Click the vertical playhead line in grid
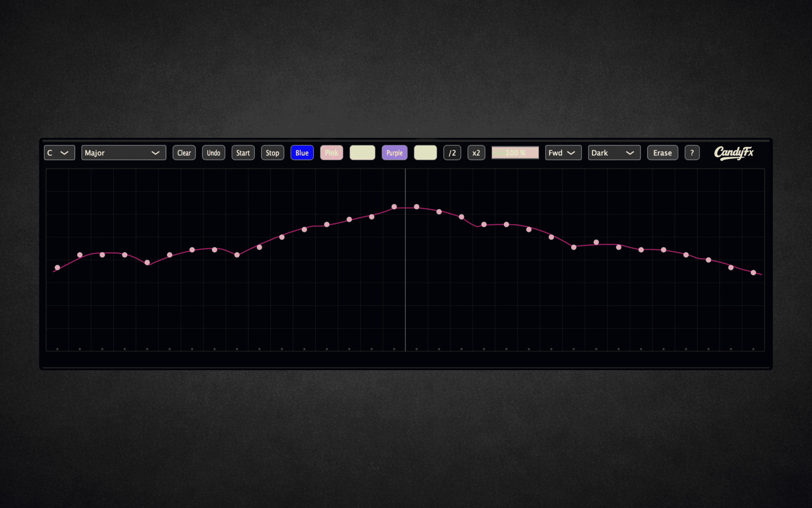Screen dimensions: 812x508 [x=405, y=260]
